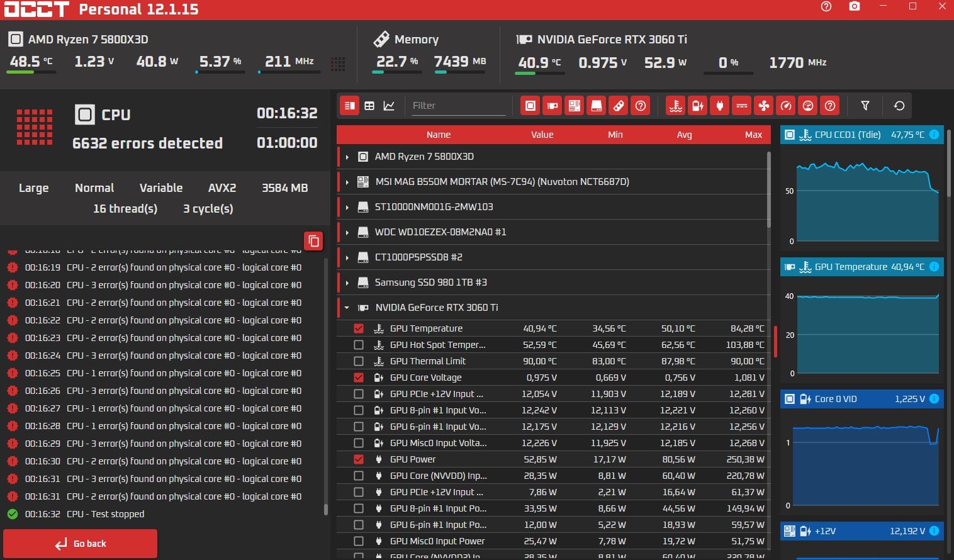
Task: Click the Go back button
Action: (x=81, y=544)
